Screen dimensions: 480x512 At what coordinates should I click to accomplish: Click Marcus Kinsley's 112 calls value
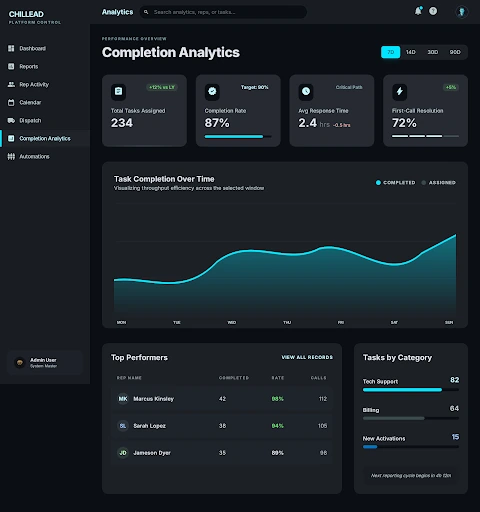(323, 399)
